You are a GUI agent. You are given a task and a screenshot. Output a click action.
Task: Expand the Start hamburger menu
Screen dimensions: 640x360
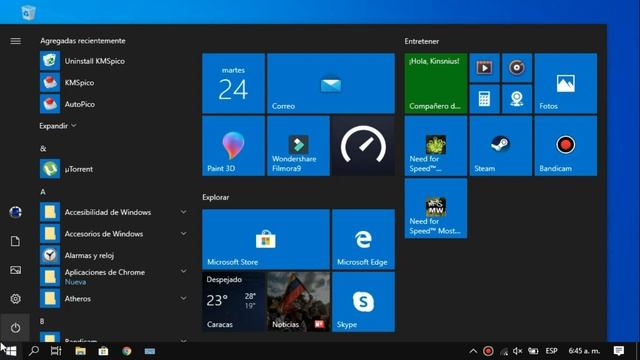pos(16,41)
